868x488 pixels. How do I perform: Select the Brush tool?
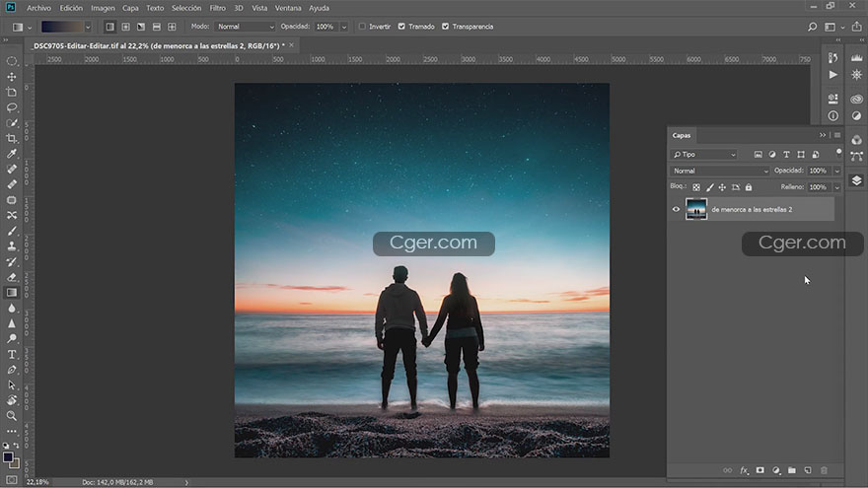coord(12,231)
